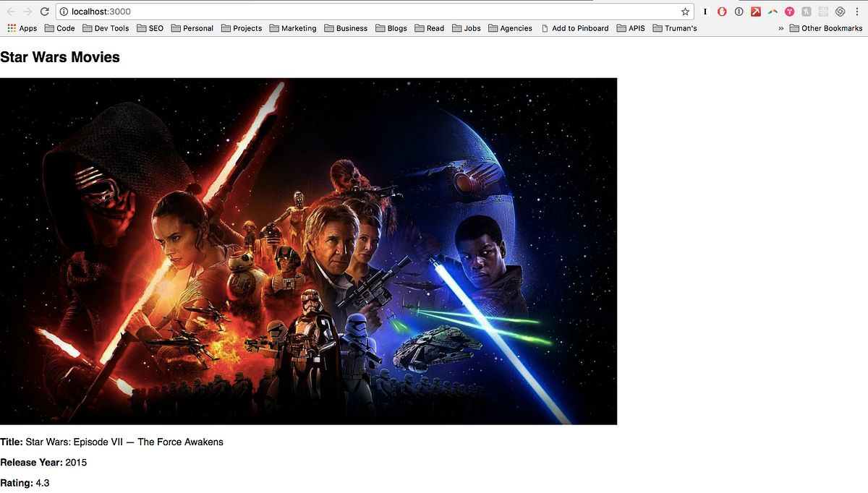Viewport: 868px width, 493px height.
Task: Click the back navigation arrow
Action: pos(10,12)
